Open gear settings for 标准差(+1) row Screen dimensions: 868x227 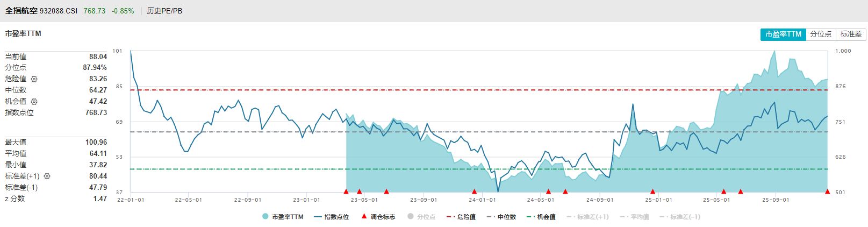click(47, 176)
